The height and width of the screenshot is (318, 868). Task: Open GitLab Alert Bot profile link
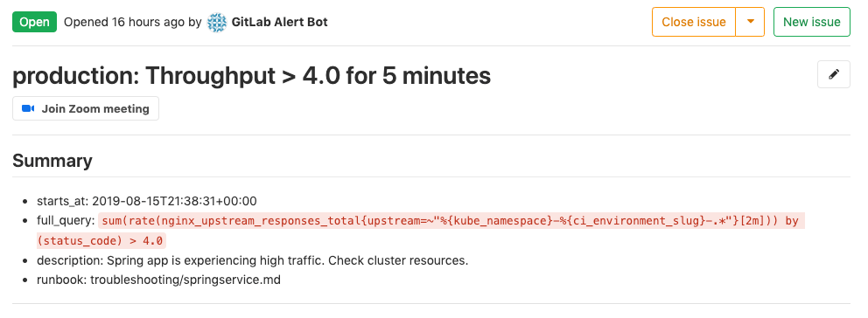280,22
